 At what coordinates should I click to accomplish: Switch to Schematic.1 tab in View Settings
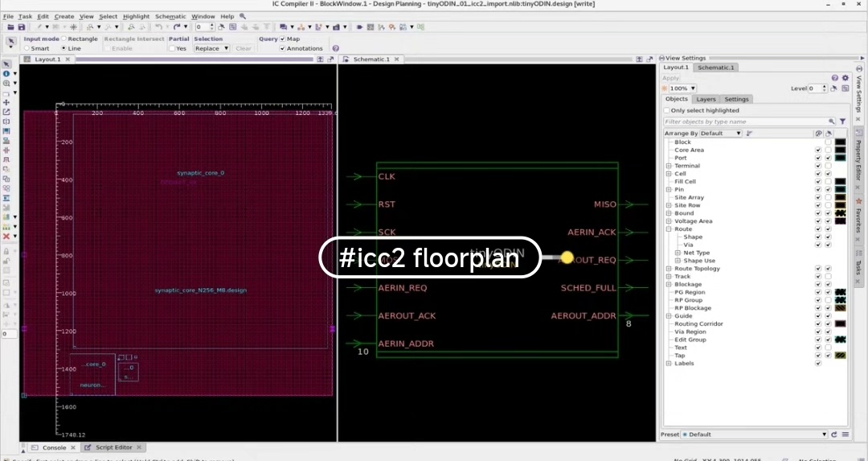coord(716,68)
